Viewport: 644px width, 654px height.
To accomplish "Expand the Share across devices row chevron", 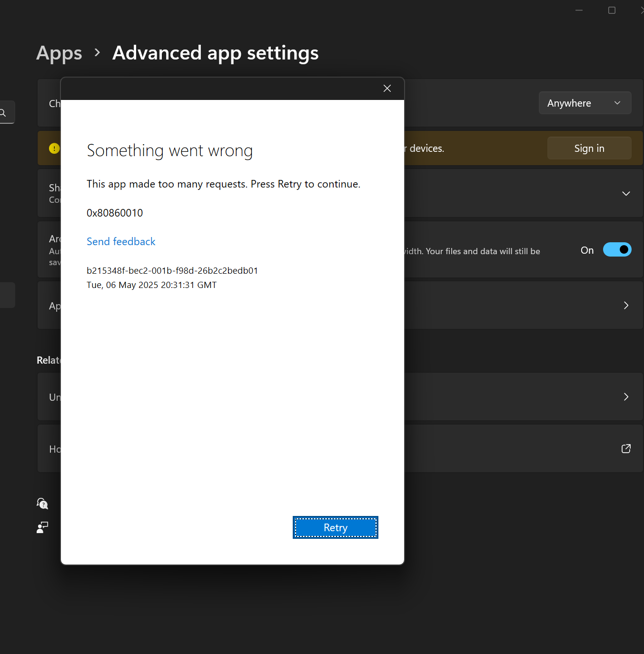I will [626, 193].
